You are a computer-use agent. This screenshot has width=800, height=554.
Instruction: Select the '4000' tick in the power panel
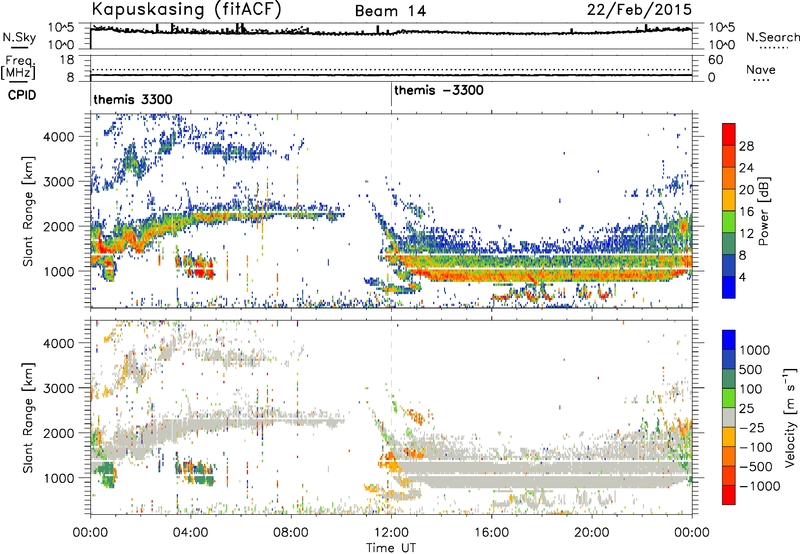pos(58,137)
